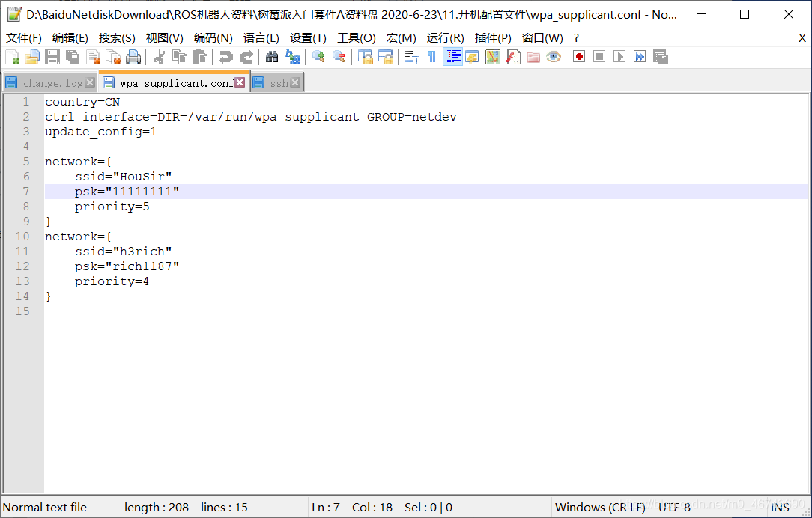
Task: Toggle the monitoring eye icon
Action: [553, 57]
